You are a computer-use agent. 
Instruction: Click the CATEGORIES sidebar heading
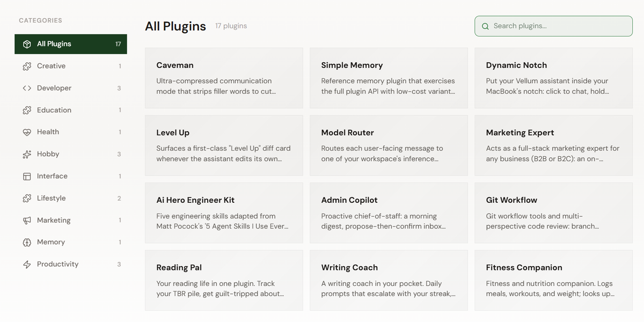click(x=40, y=20)
